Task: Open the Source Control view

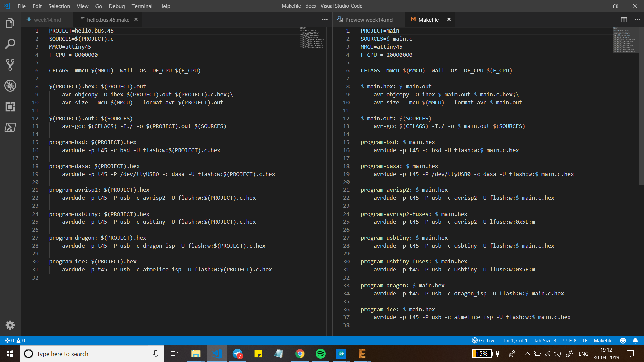Action: coord(10,65)
